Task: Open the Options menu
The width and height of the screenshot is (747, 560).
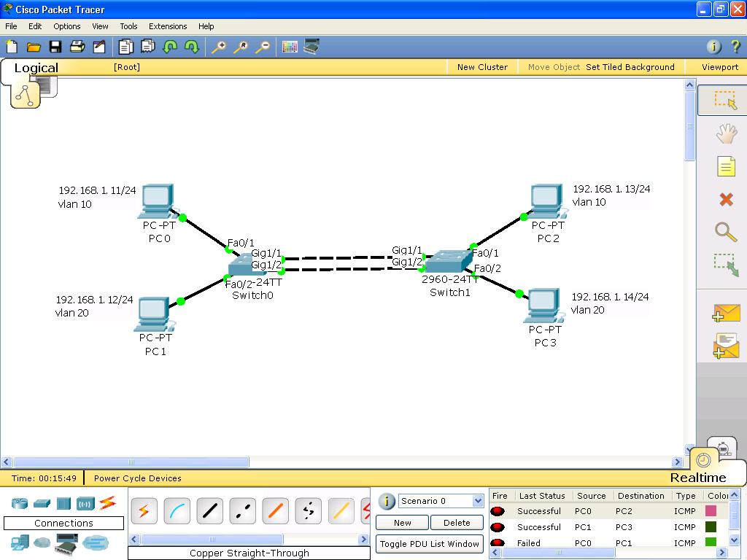Action: 66,26
